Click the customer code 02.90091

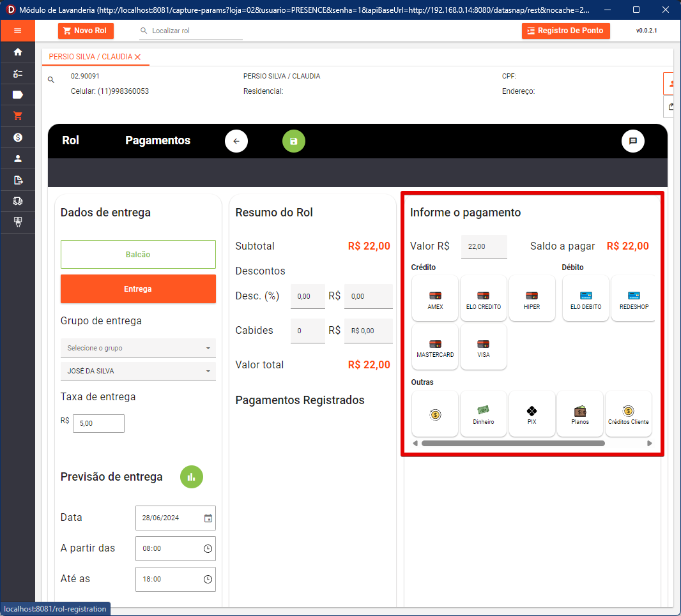click(x=85, y=76)
